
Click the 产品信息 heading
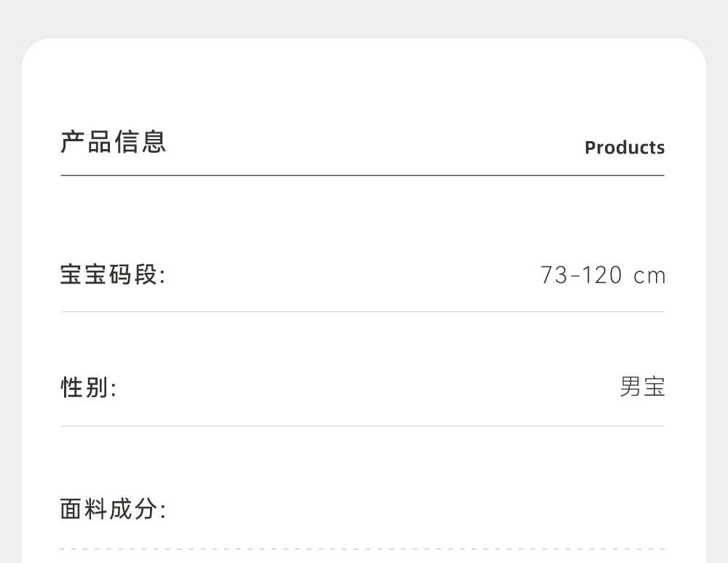tap(114, 142)
